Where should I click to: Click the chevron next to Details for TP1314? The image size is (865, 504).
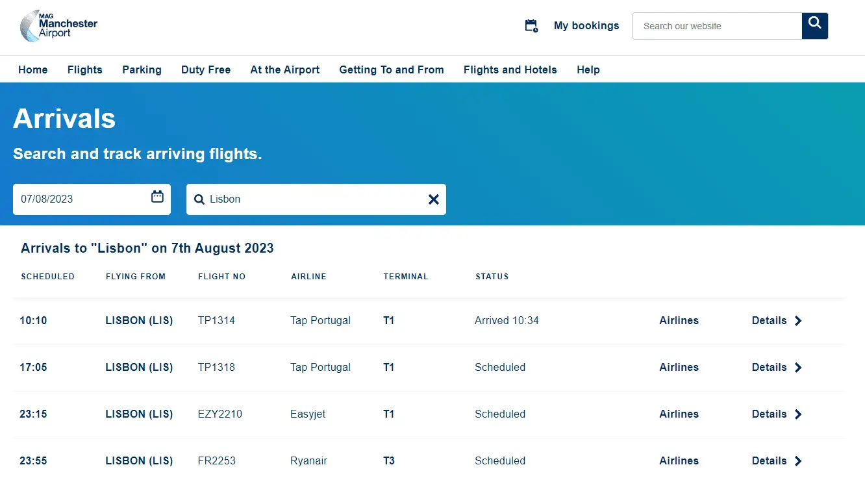click(798, 321)
